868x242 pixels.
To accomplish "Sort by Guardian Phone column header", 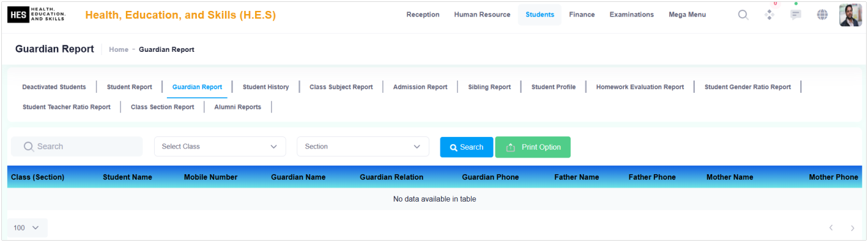I will coord(490,177).
